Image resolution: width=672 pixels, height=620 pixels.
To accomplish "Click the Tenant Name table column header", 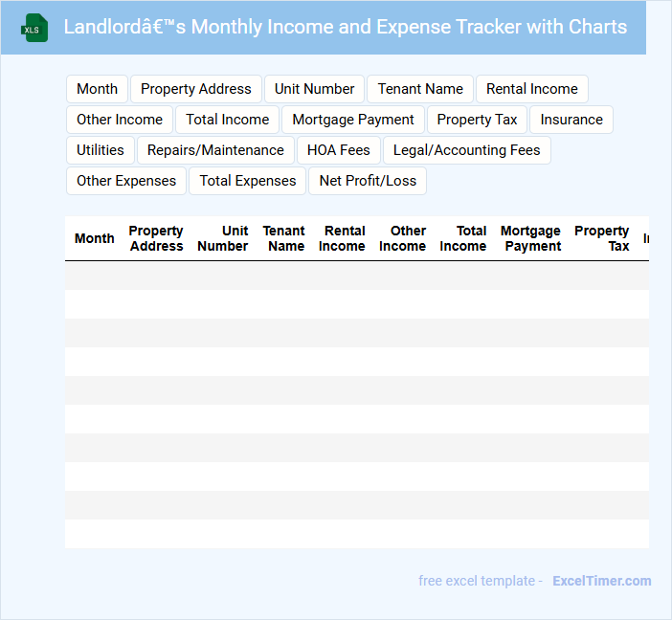I will [x=283, y=238].
